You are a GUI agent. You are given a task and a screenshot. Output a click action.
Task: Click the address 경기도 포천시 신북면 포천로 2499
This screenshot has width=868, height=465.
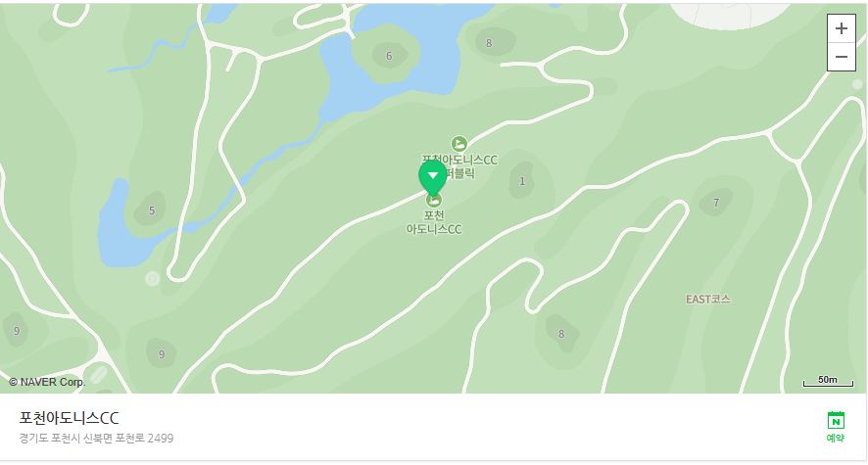coord(96,438)
